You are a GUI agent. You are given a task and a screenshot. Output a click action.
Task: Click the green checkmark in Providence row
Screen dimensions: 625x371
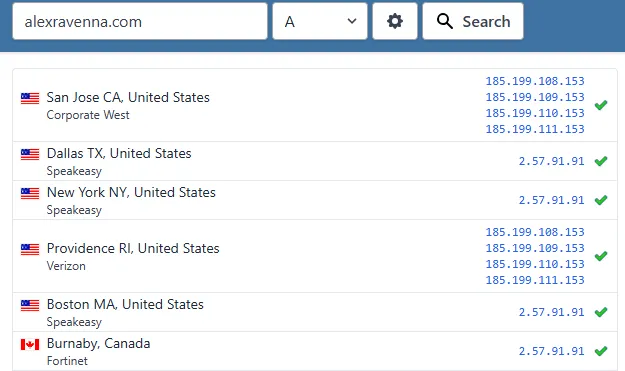tap(601, 256)
